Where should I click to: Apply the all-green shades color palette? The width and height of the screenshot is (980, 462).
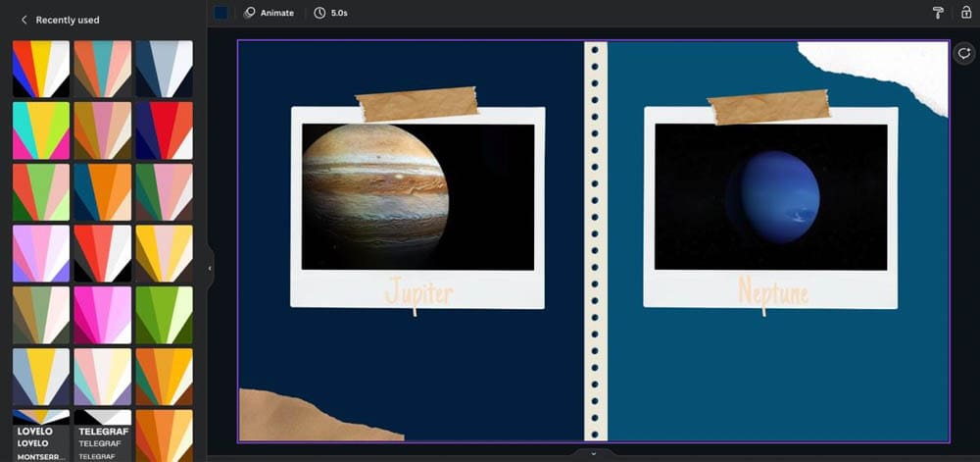point(164,315)
